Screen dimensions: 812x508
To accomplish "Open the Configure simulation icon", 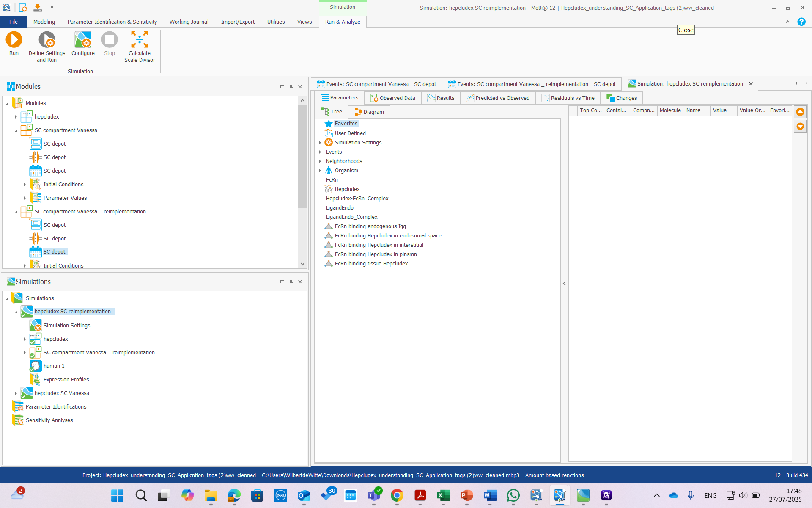I will click(83, 40).
